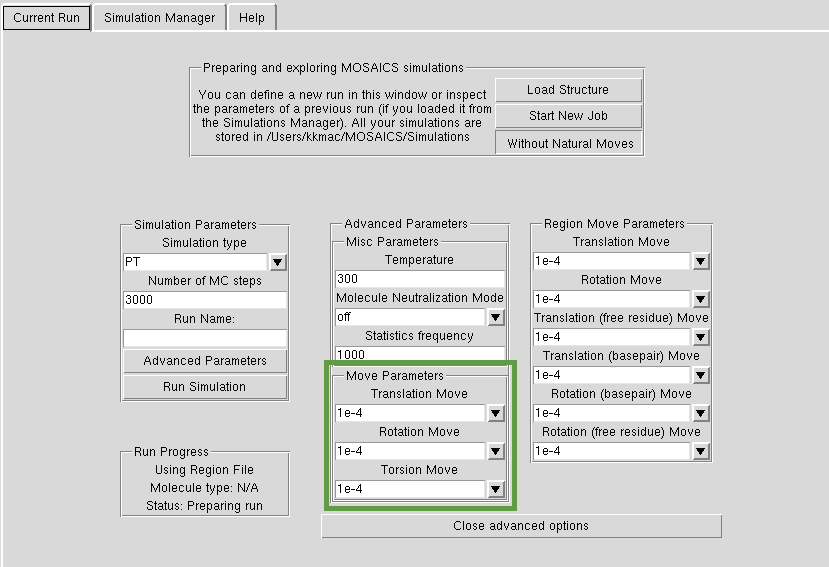
Task: Click Statistics frequency field showing 1000
Action: [x=420, y=354]
